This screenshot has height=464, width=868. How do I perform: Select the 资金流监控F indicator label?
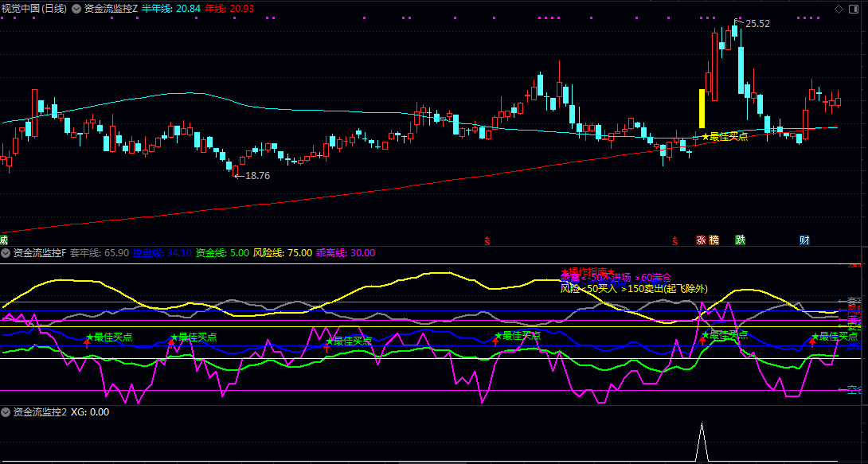[41, 253]
